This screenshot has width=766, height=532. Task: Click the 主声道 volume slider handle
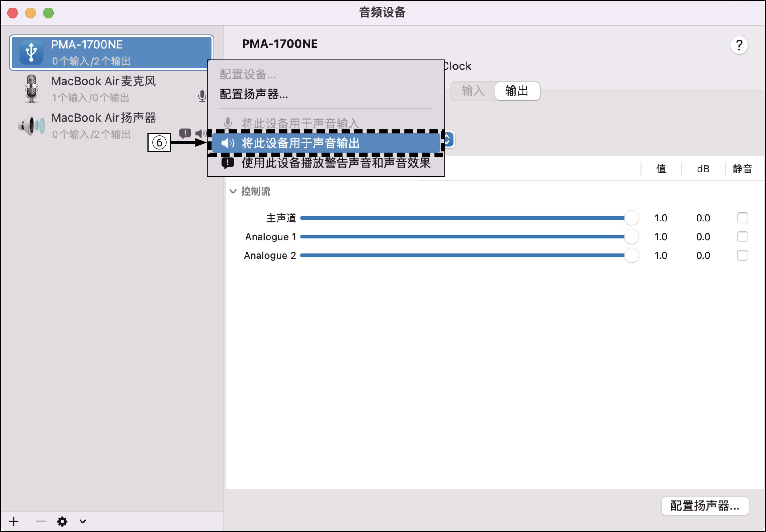pyautogui.click(x=632, y=218)
